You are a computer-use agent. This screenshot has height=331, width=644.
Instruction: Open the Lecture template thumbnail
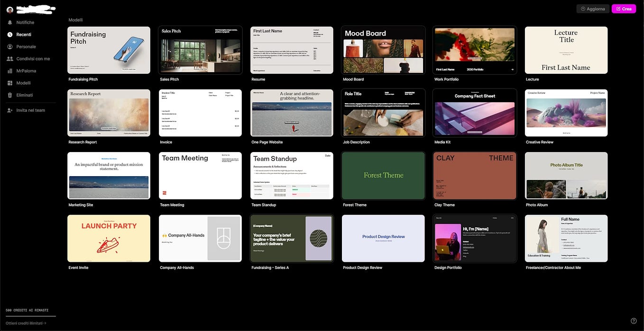click(x=566, y=50)
